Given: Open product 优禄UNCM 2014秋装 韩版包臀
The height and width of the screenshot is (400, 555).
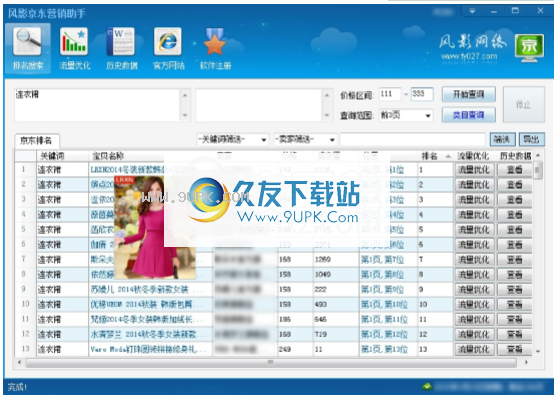Looking at the screenshot, I should click(142, 304).
